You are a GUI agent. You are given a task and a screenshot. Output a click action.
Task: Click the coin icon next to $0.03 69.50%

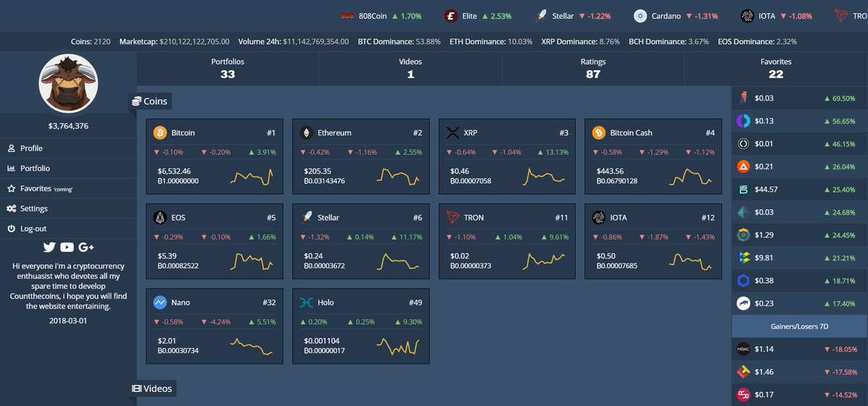click(743, 98)
